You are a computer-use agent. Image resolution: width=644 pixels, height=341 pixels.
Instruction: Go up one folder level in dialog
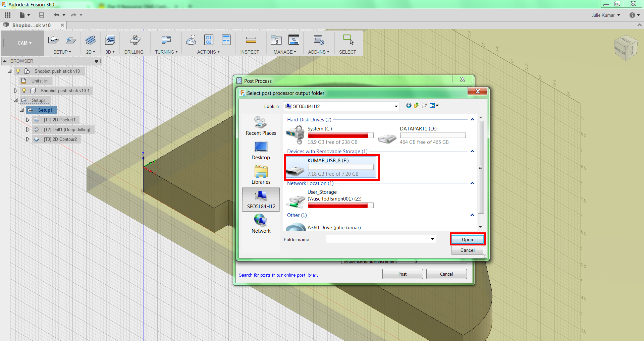tap(416, 106)
